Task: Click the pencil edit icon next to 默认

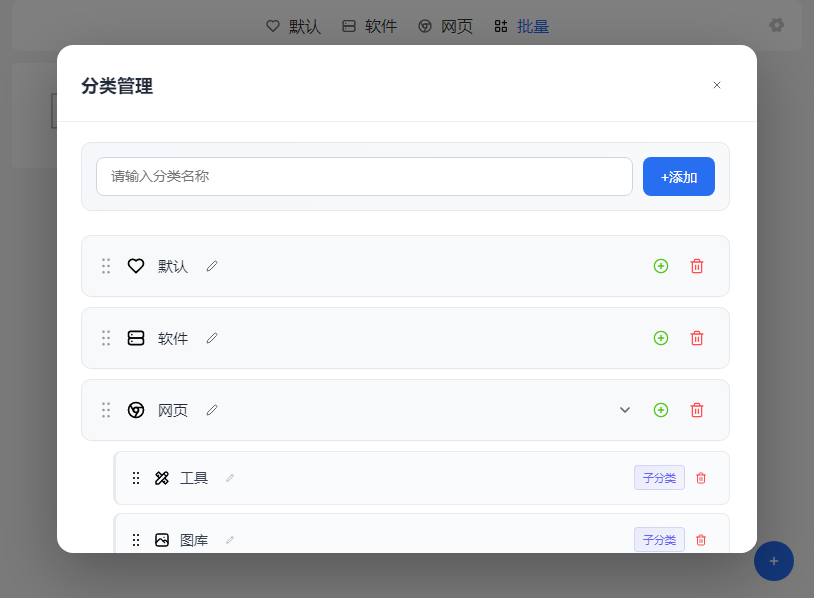Action: pyautogui.click(x=212, y=266)
